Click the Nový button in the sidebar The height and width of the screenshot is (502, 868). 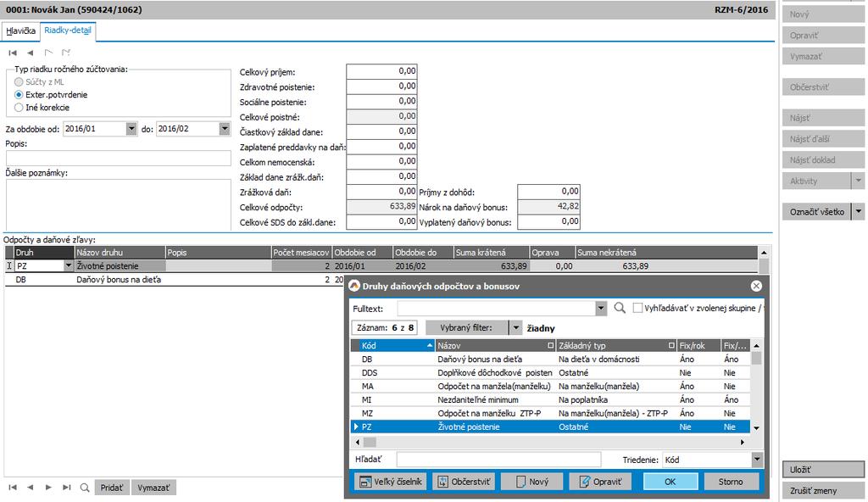pyautogui.click(x=823, y=14)
